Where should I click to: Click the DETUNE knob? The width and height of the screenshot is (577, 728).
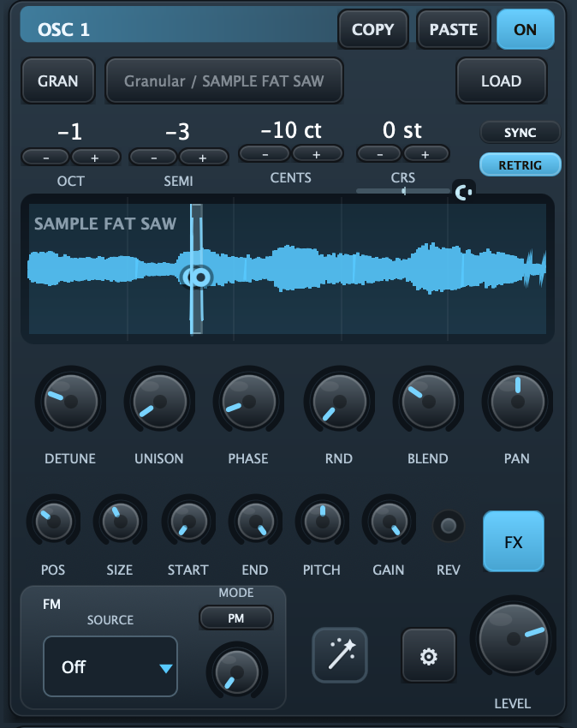click(70, 402)
